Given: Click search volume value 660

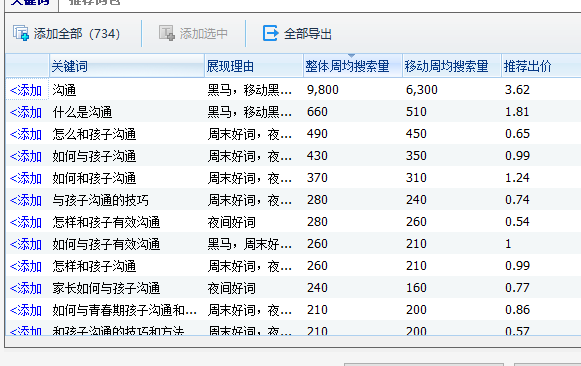Looking at the screenshot, I should (317, 112).
